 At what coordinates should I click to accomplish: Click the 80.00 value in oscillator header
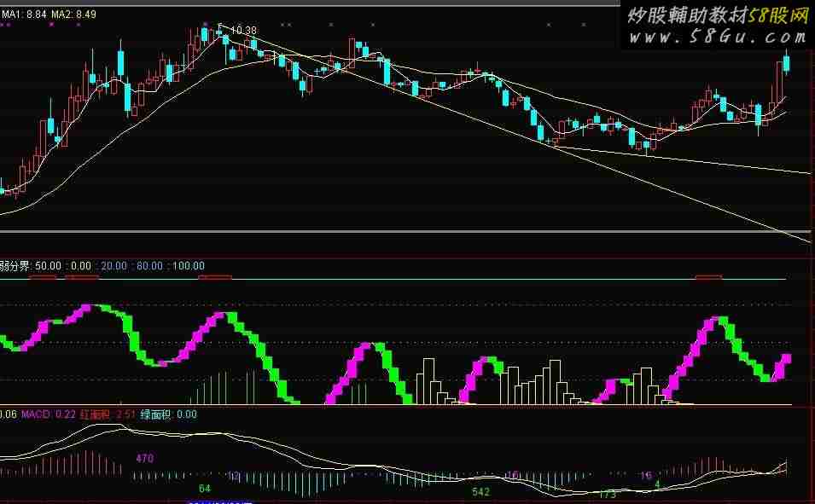(x=149, y=266)
